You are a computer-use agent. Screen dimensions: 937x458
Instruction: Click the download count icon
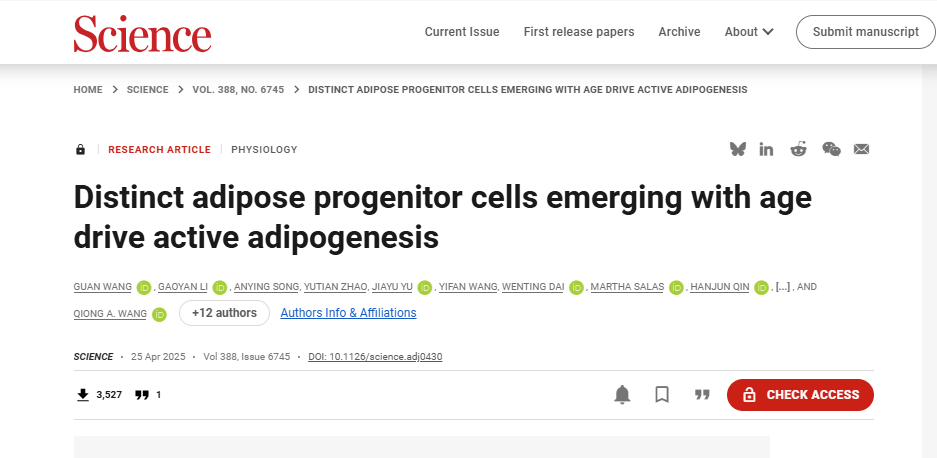point(83,395)
